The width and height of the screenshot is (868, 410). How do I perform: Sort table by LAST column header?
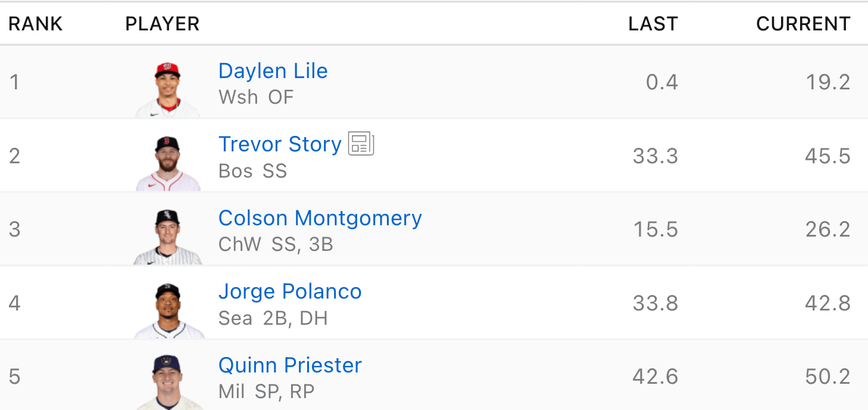click(x=653, y=24)
